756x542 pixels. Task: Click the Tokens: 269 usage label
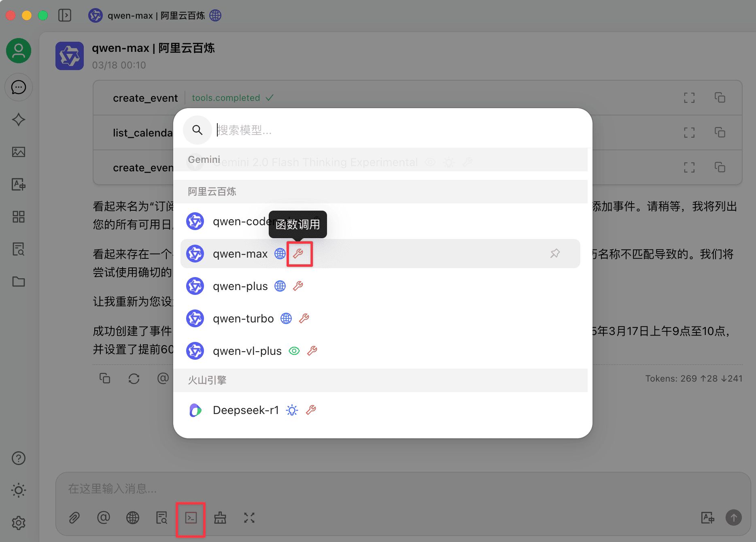694,378
